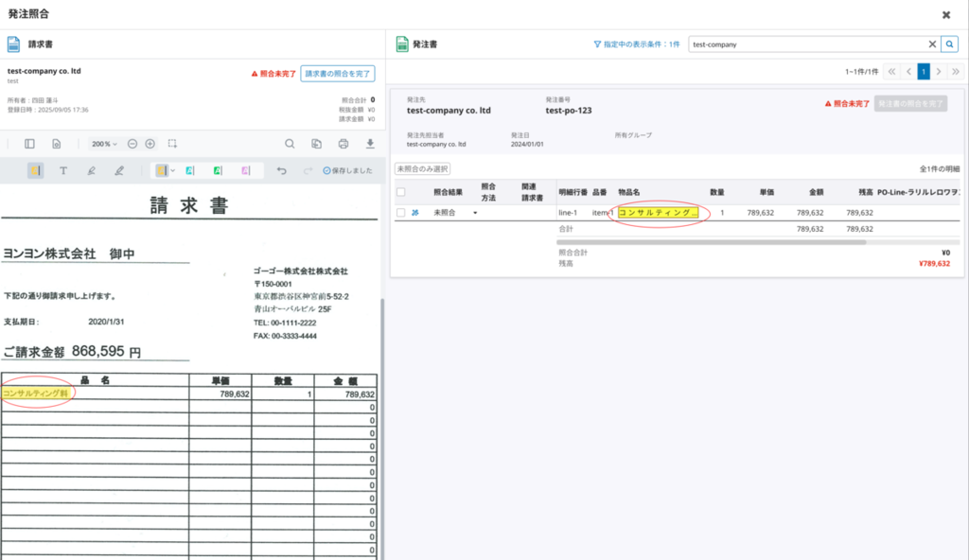Click the 金額 column header
Screen dimensions: 969x560
tap(817, 192)
